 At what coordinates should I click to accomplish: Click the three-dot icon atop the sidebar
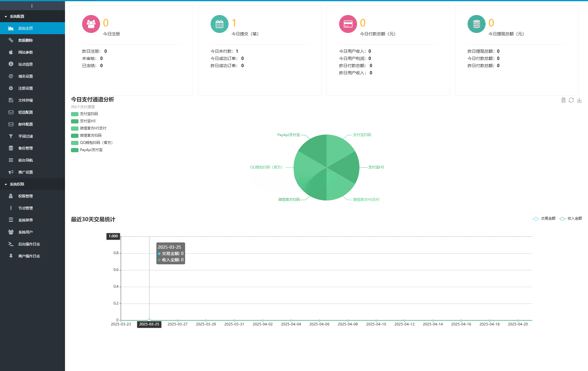(x=32, y=6)
